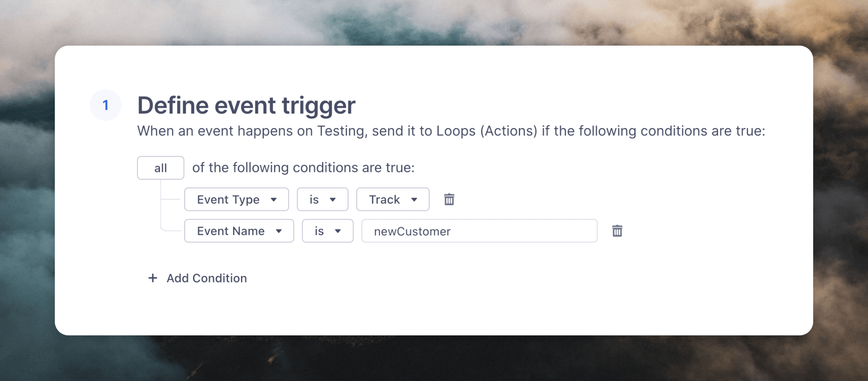Delete the Event Type condition row
The image size is (868, 381).
[449, 199]
